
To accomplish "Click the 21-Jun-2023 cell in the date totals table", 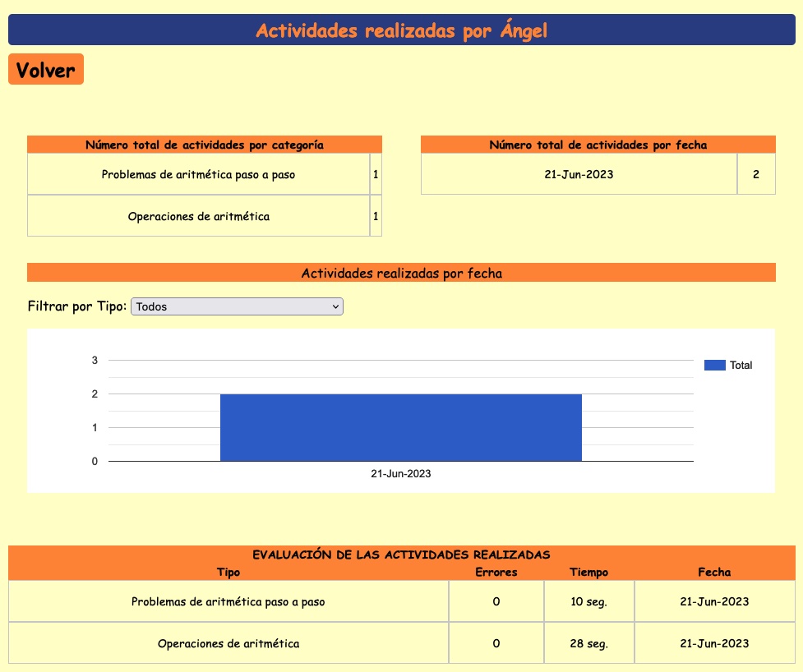I will click(579, 174).
